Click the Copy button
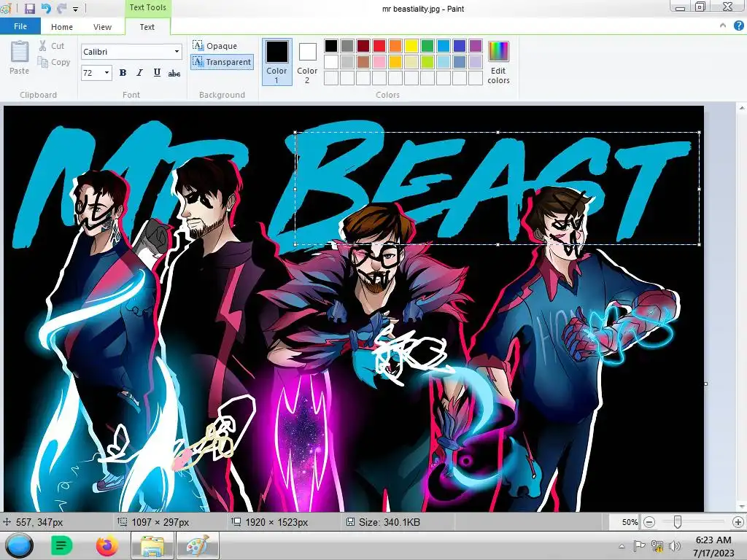This screenshot has width=747, height=560. 54,62
